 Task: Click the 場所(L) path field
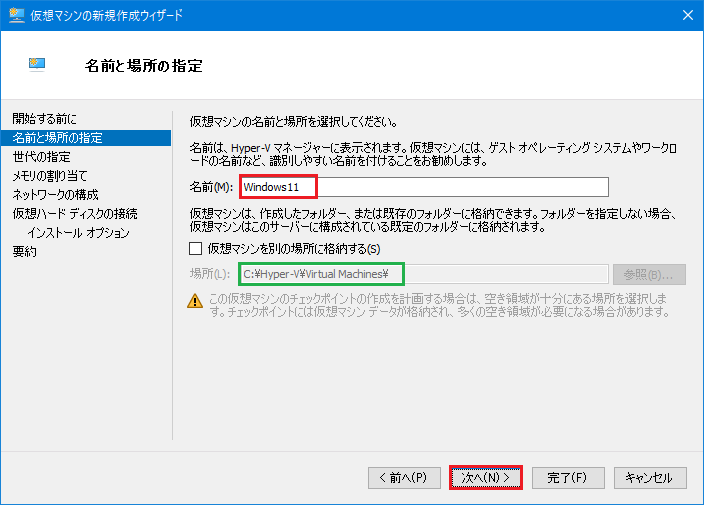424,274
